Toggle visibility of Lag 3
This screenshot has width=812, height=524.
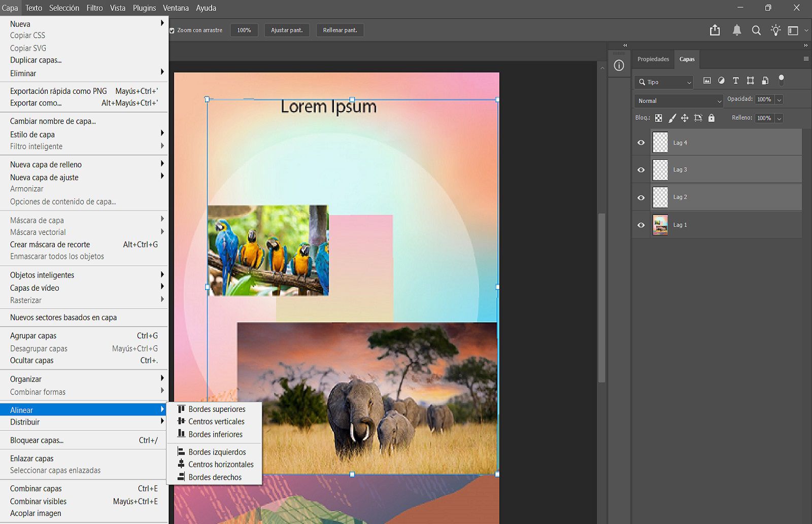click(x=640, y=169)
